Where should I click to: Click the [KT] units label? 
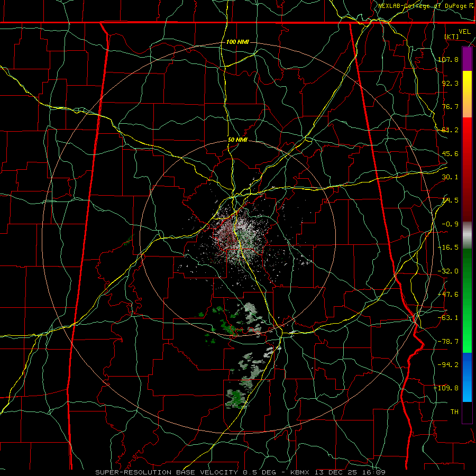pos(451,36)
